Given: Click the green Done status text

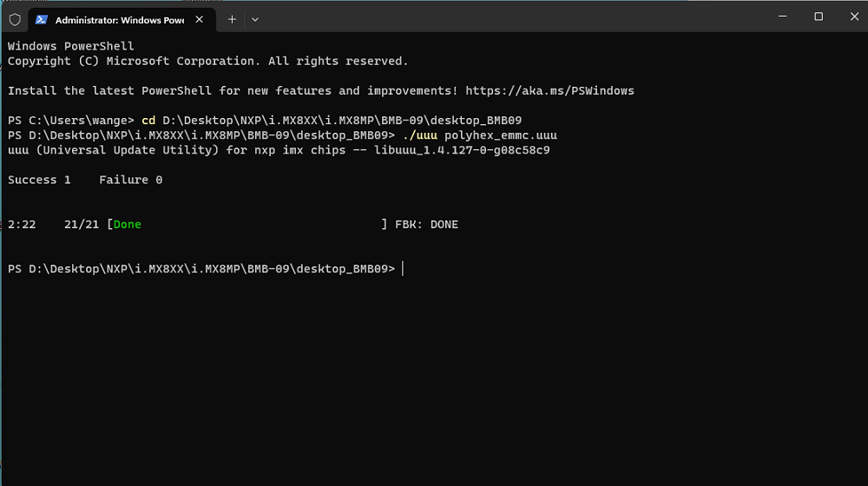Looking at the screenshot, I should pos(128,225).
